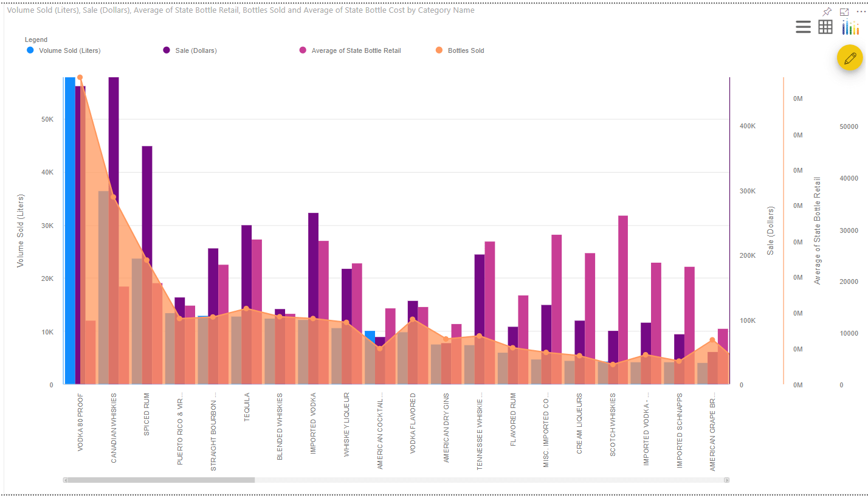868x498 pixels.
Task: Click the yellow edit pencil button
Action: click(849, 58)
